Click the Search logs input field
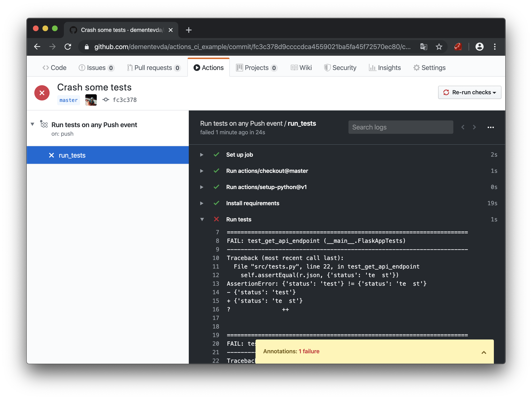Viewport: 532px width, 399px height. click(401, 127)
